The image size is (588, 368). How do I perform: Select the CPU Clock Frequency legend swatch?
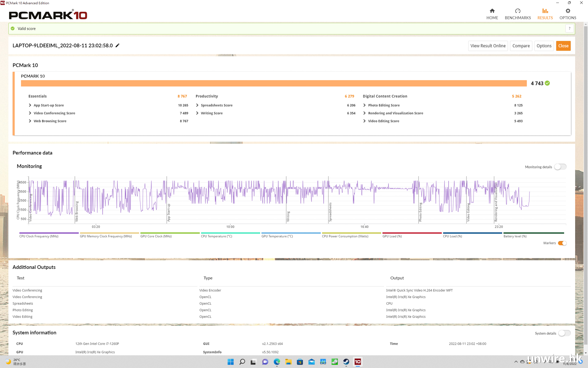(x=49, y=233)
